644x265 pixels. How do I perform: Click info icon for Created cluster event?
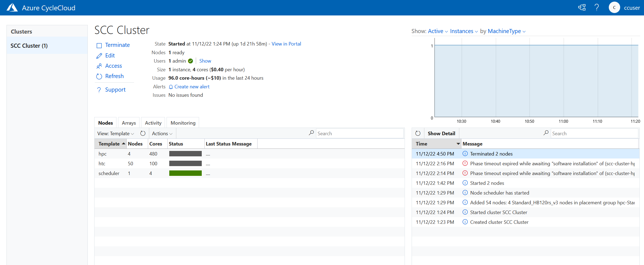pyautogui.click(x=465, y=222)
